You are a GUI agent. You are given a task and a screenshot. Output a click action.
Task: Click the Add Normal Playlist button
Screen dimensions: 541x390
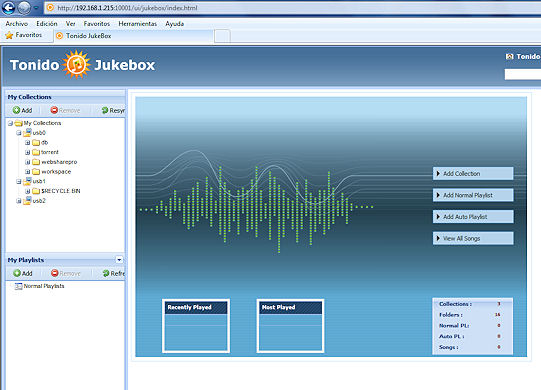473,195
